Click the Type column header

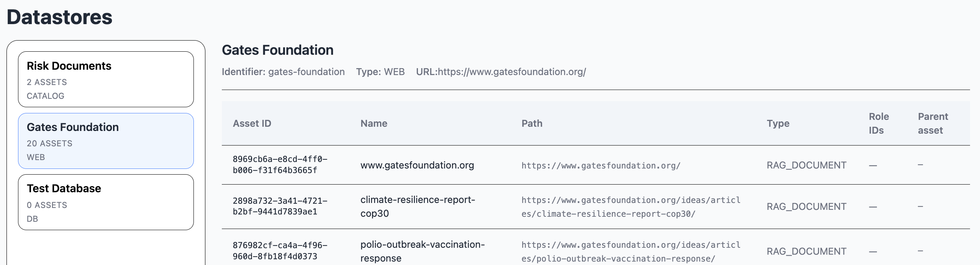pos(778,123)
